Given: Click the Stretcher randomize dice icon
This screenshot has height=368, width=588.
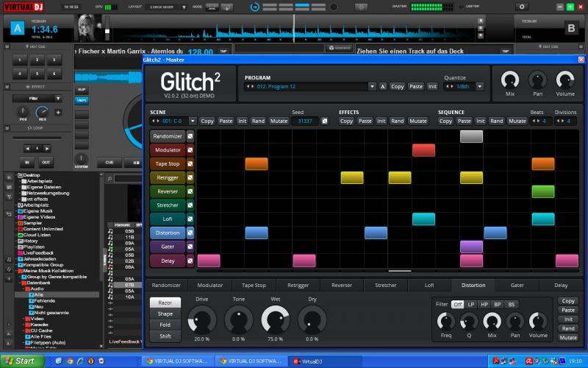Looking at the screenshot, I should (190, 205).
